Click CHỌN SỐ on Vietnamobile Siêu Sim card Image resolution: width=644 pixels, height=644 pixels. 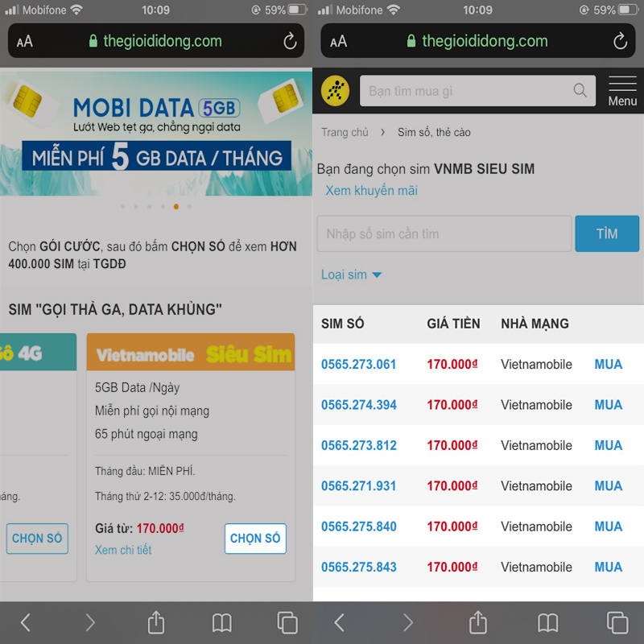coord(255,538)
